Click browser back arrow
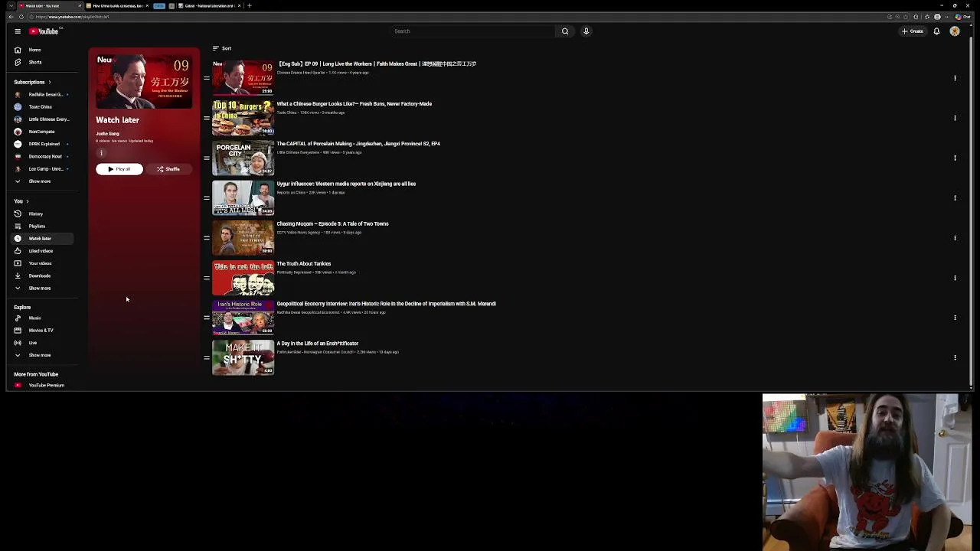980x551 pixels. 11,17
